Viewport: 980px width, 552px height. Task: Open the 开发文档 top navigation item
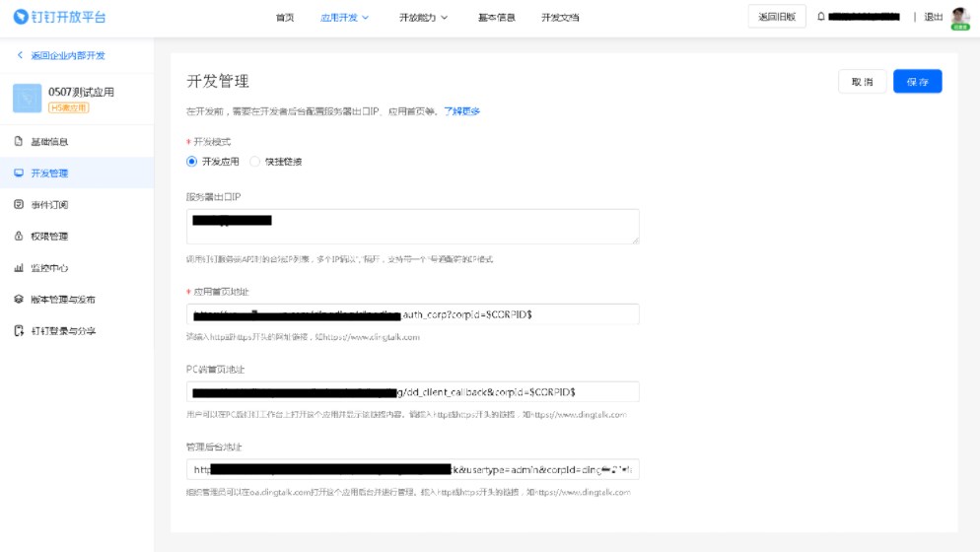coord(560,18)
